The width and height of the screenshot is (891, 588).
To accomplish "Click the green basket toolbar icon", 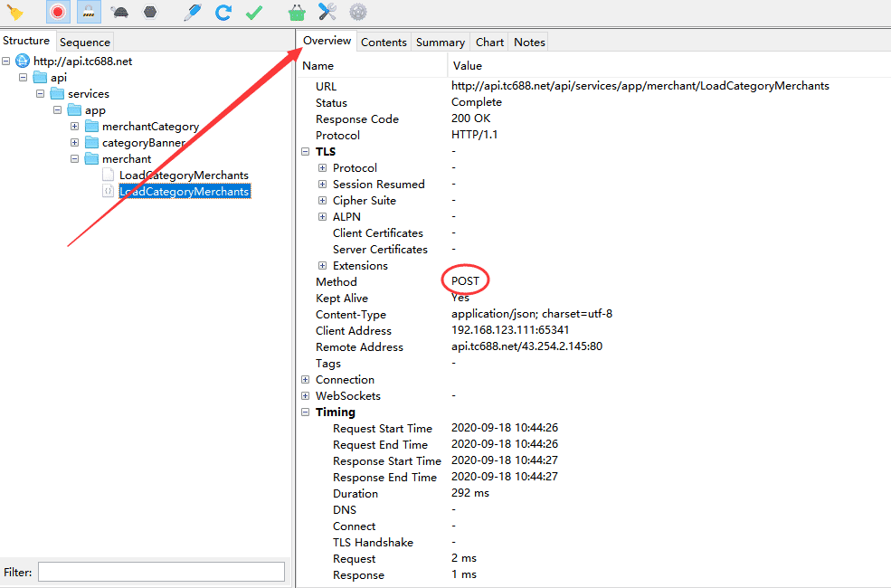I will (297, 12).
